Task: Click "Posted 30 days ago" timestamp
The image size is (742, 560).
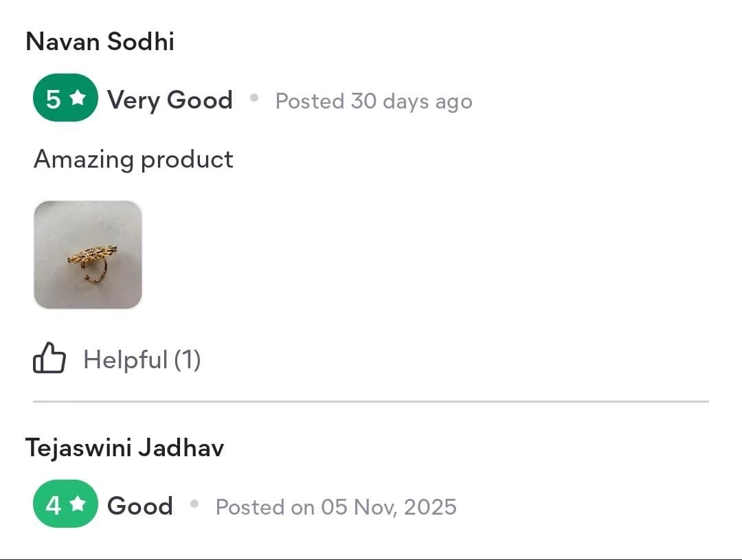Action: tap(374, 101)
